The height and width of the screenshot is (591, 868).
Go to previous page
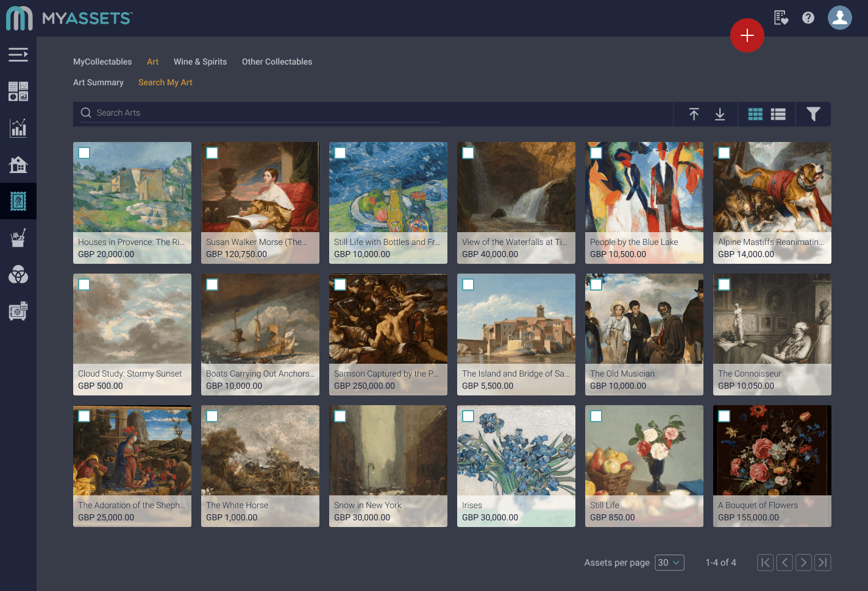click(x=785, y=562)
